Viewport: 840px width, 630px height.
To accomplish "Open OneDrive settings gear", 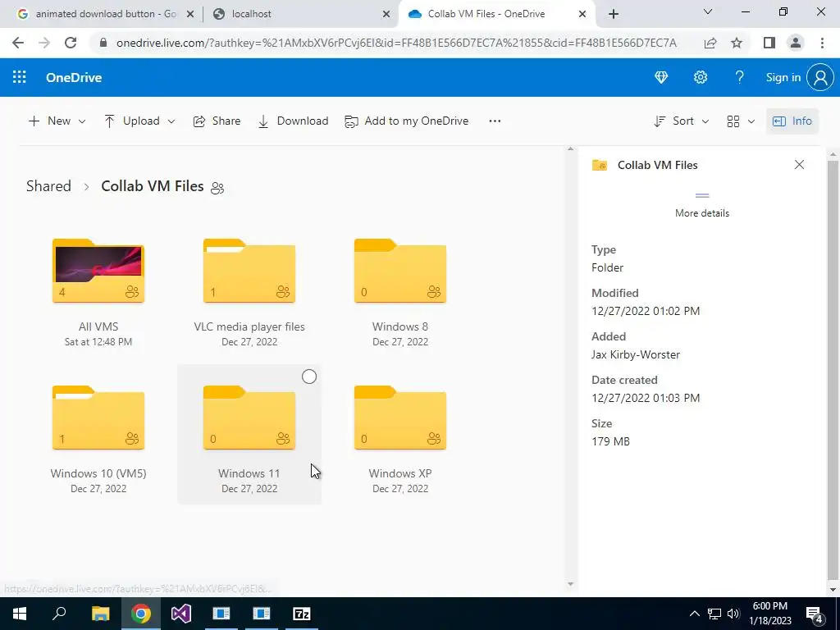I will 701,77.
